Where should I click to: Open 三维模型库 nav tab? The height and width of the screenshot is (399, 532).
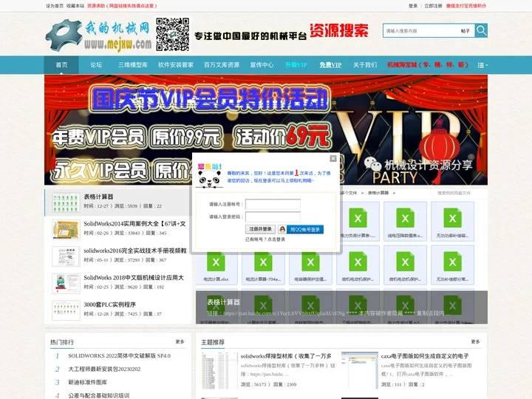point(133,65)
